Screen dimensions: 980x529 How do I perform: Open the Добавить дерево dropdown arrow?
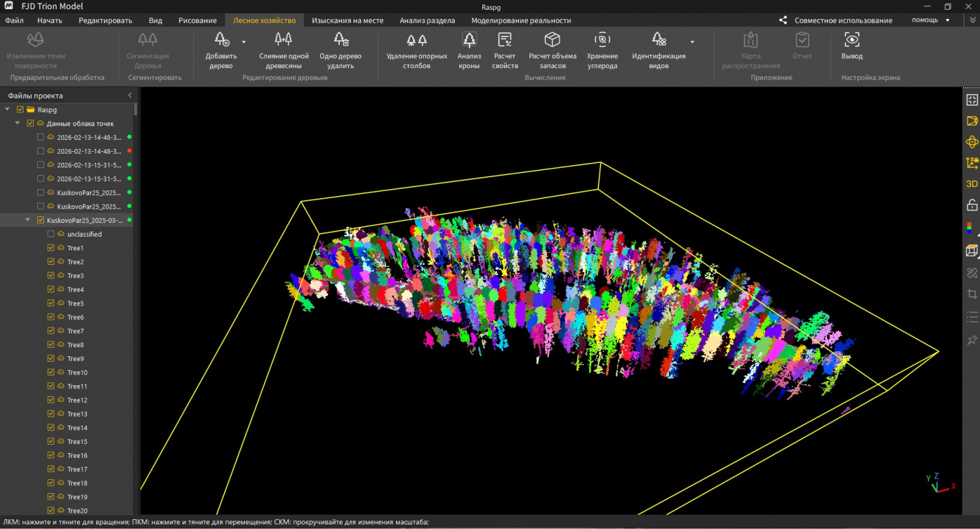point(244,42)
